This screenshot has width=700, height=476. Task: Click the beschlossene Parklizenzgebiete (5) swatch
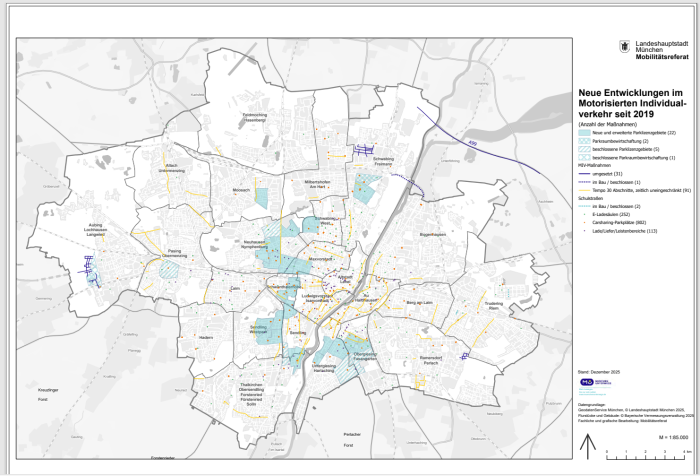584,150
